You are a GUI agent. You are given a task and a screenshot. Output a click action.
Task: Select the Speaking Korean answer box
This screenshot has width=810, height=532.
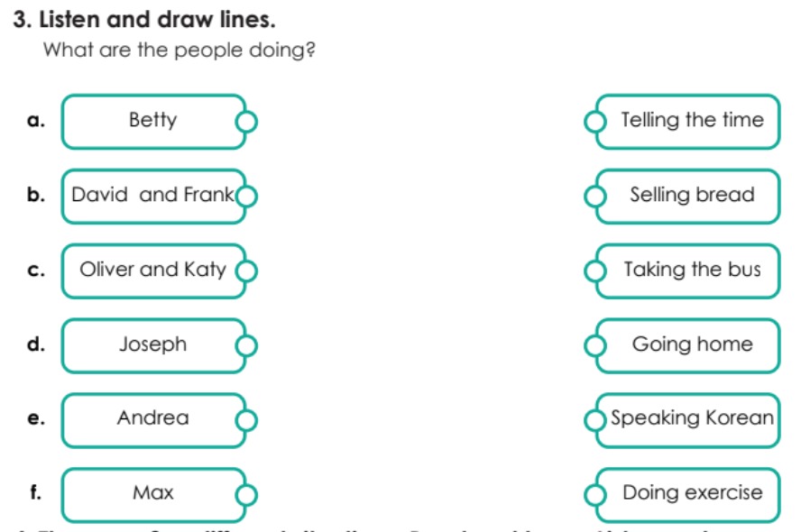tap(687, 420)
